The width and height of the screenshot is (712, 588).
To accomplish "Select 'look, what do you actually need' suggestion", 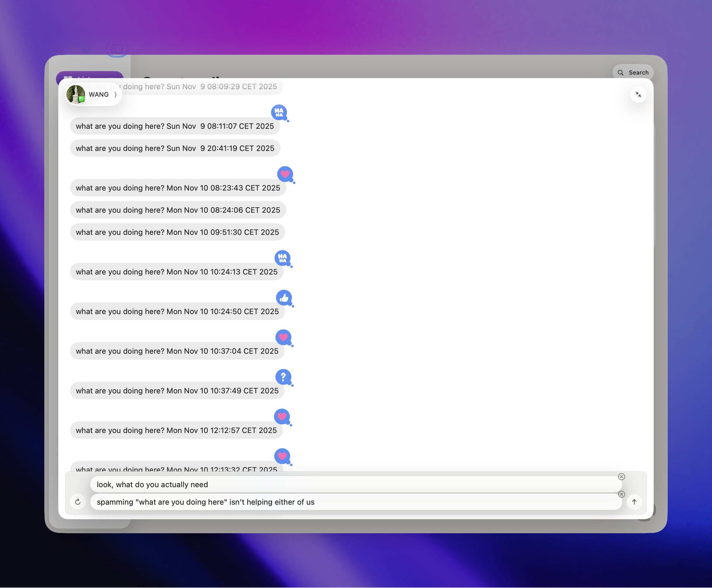I will [x=355, y=485].
